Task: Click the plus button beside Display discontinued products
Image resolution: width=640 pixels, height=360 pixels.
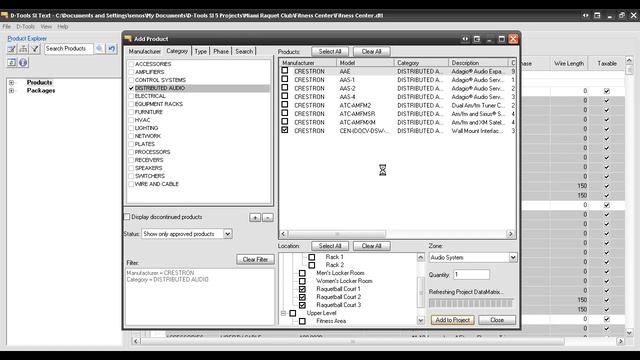Action: tap(255, 218)
